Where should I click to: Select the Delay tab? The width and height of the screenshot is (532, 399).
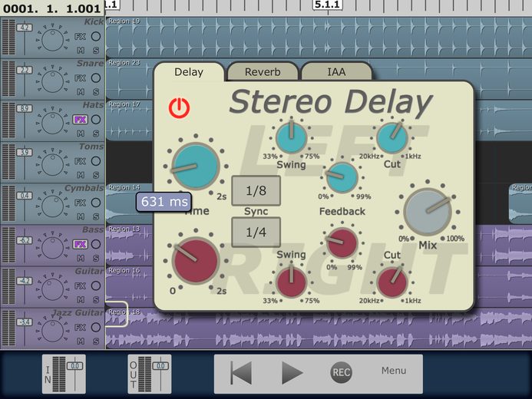tap(189, 72)
